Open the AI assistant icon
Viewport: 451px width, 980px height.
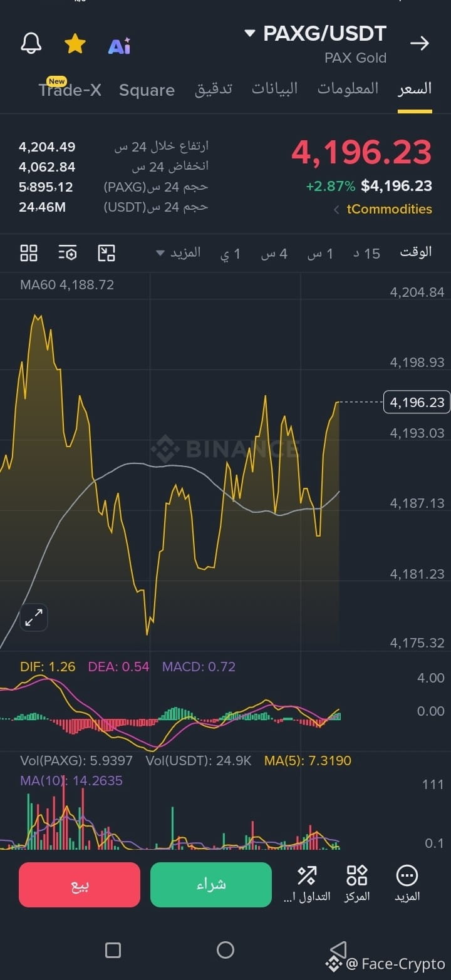point(119,46)
